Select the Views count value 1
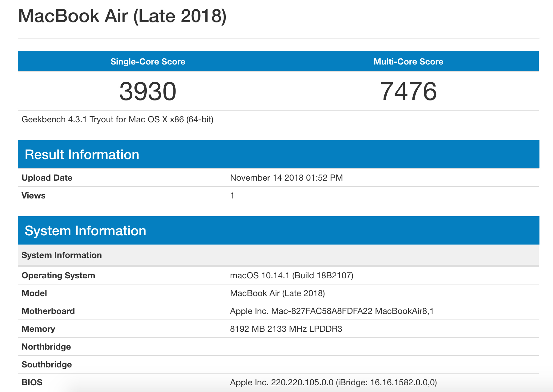553x392 pixels. [232, 196]
